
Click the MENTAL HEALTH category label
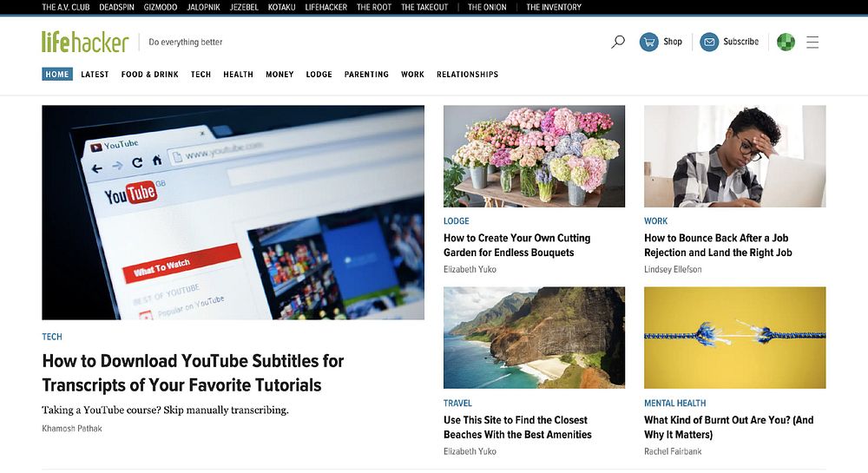[x=674, y=404]
